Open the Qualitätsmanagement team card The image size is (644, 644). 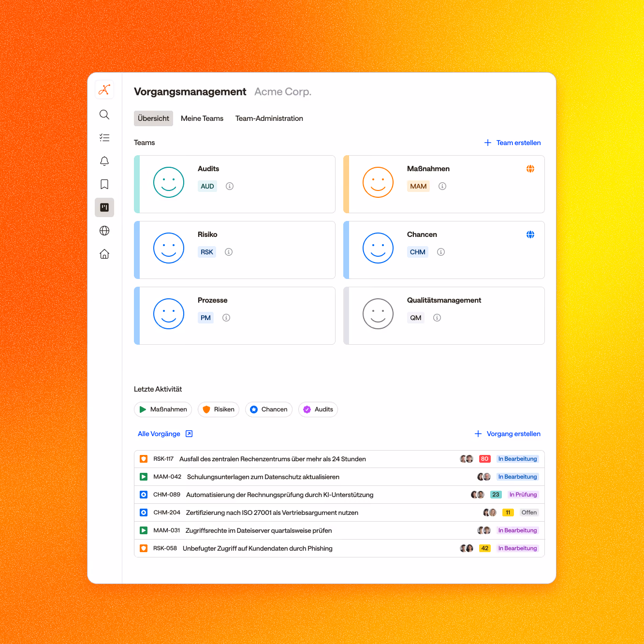tap(444, 316)
